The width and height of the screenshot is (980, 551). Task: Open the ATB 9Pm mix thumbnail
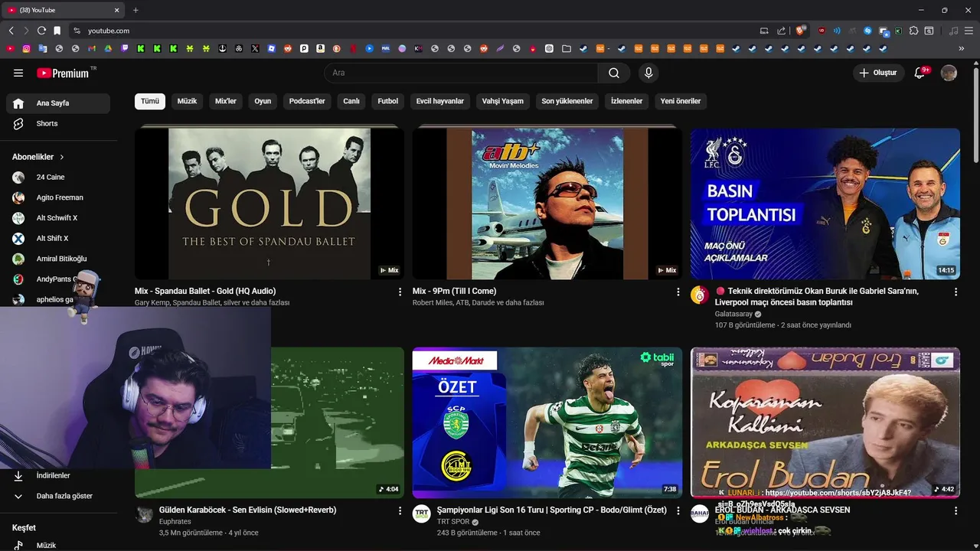547,204
